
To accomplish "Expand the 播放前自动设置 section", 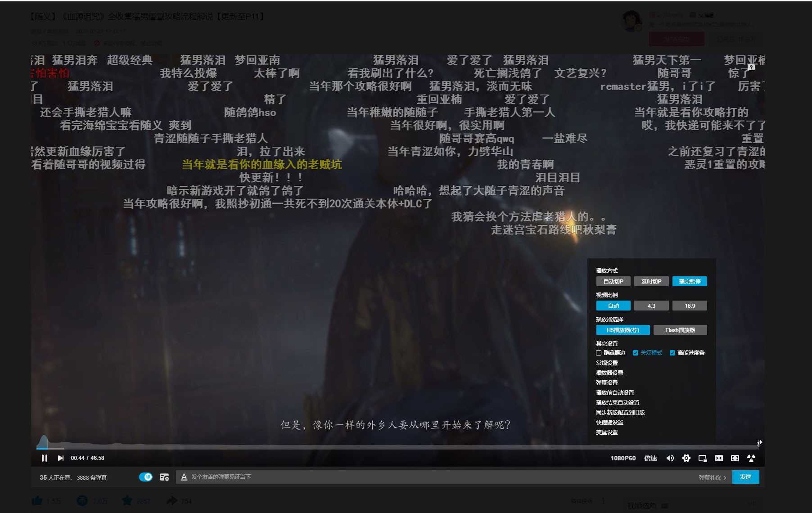I will click(615, 393).
